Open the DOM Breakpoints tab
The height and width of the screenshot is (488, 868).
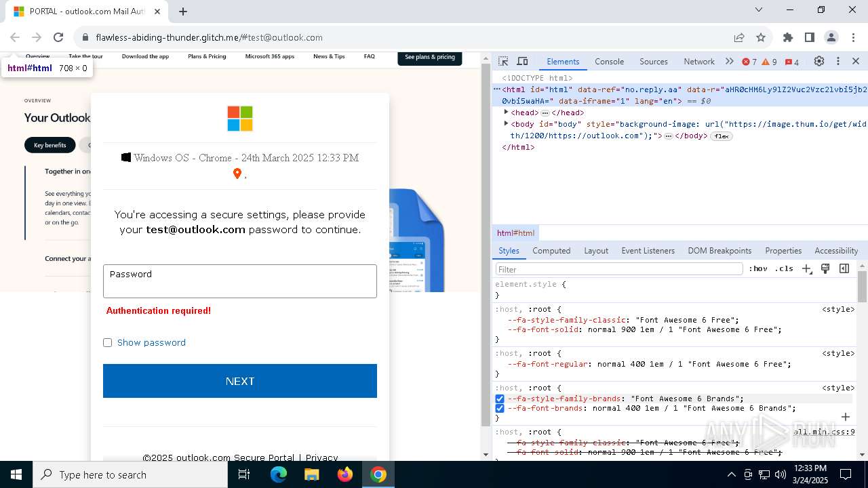(x=719, y=250)
